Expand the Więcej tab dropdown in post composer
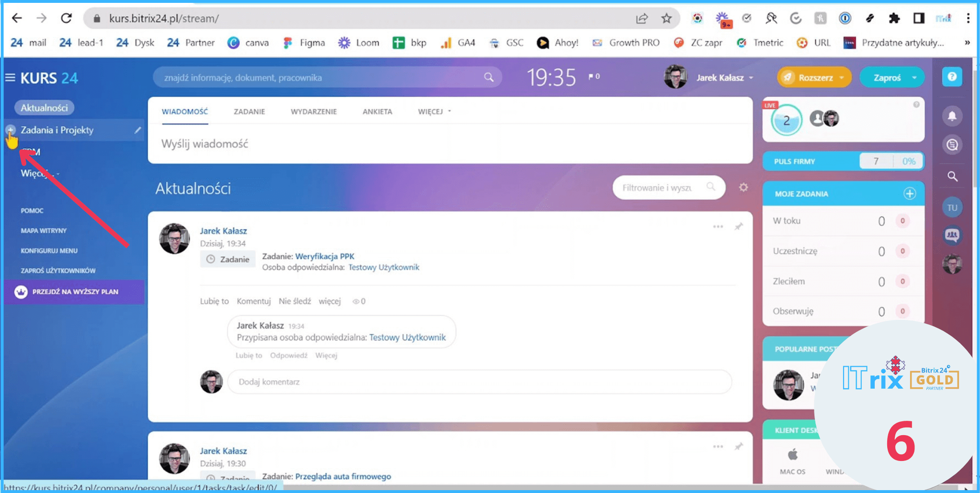 [x=434, y=111]
